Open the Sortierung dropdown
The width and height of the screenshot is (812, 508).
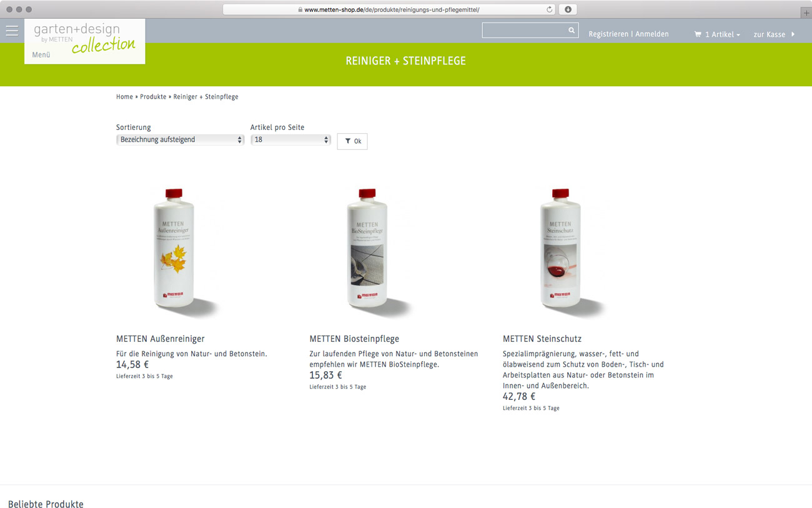point(180,140)
